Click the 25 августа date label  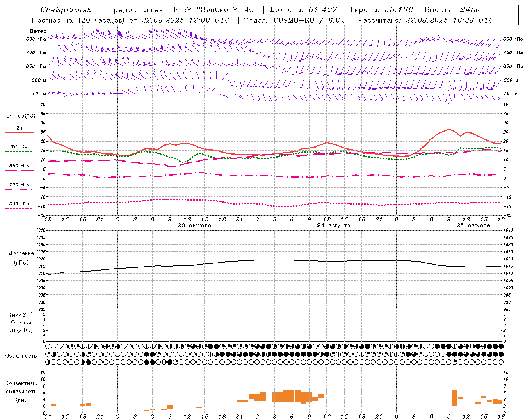click(473, 226)
